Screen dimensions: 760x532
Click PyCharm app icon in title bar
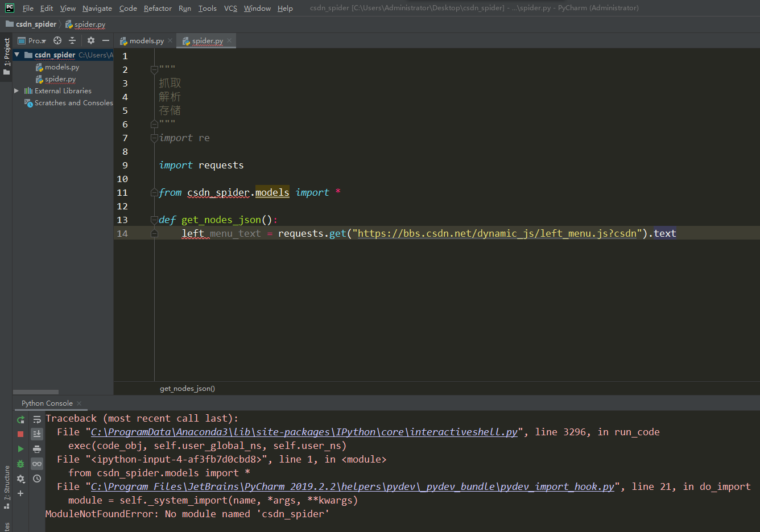10,8
